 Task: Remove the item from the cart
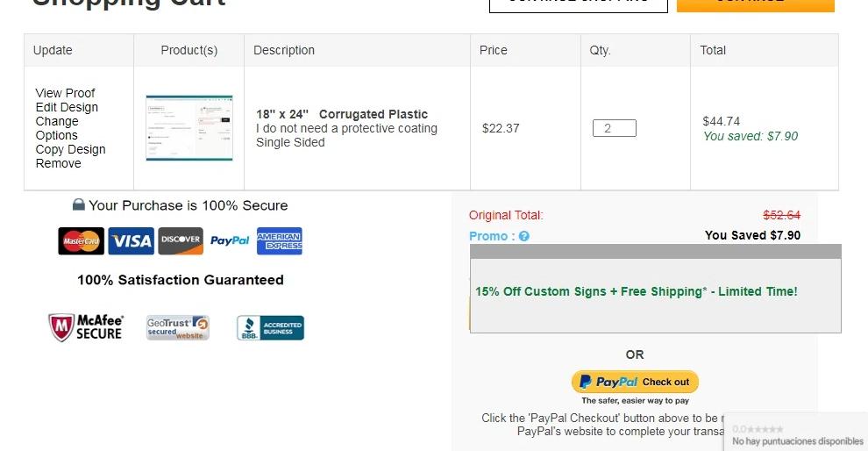click(x=58, y=163)
